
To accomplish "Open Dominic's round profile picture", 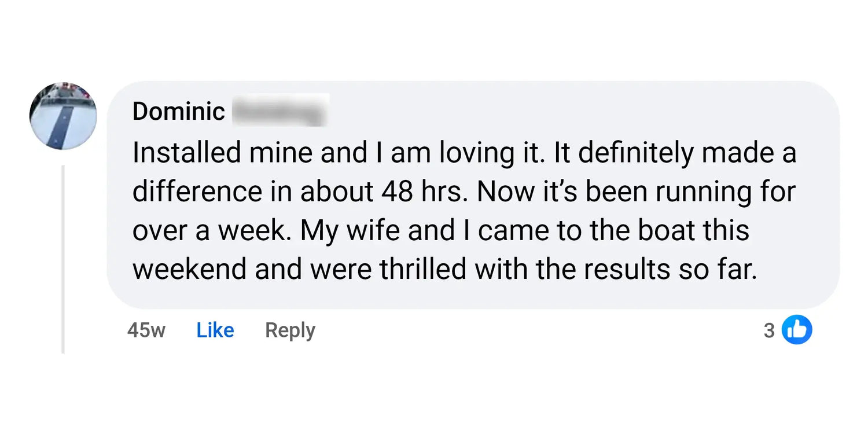I will pos(64,116).
